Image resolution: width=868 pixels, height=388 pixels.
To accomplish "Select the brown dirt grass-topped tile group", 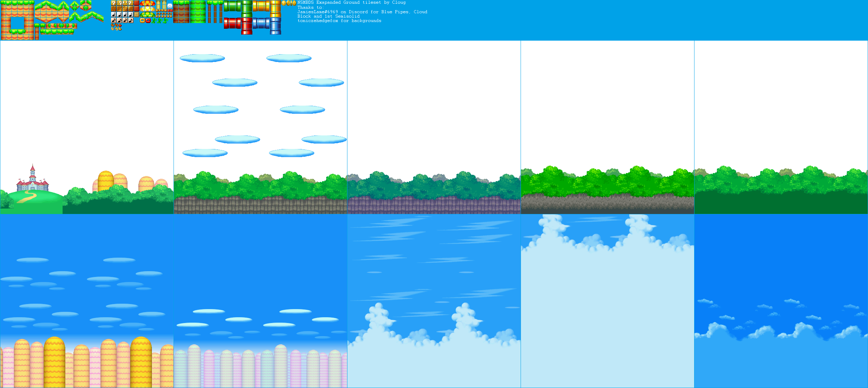I will click(181, 12).
